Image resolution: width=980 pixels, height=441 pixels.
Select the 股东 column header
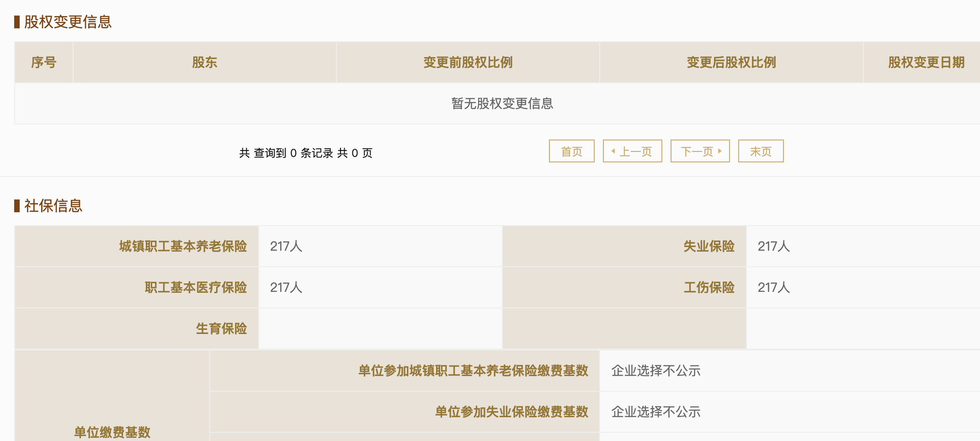(204, 62)
